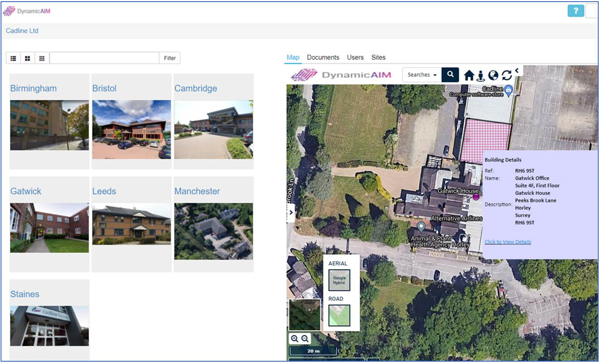
Task: Switch to medium grid view icon
Action: [x=28, y=58]
